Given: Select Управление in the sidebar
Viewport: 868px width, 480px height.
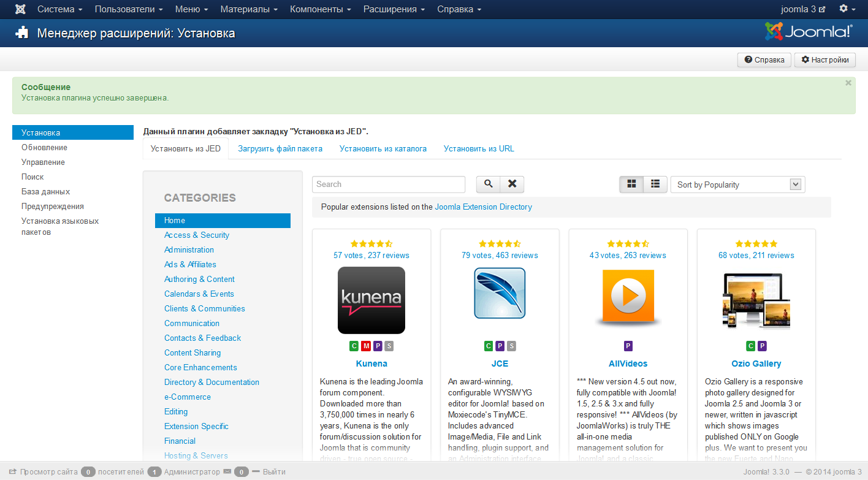Looking at the screenshot, I should (x=43, y=162).
